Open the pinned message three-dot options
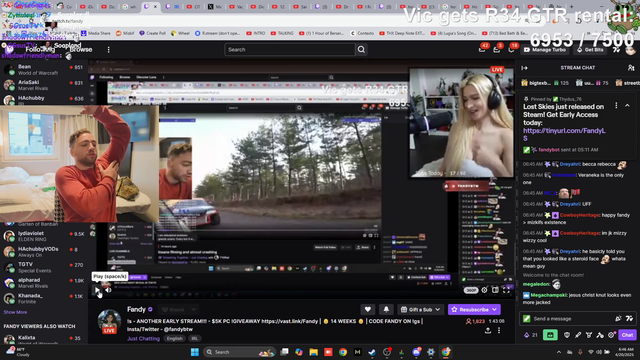Image resolution: width=640 pixels, height=360 pixels. 616,106
